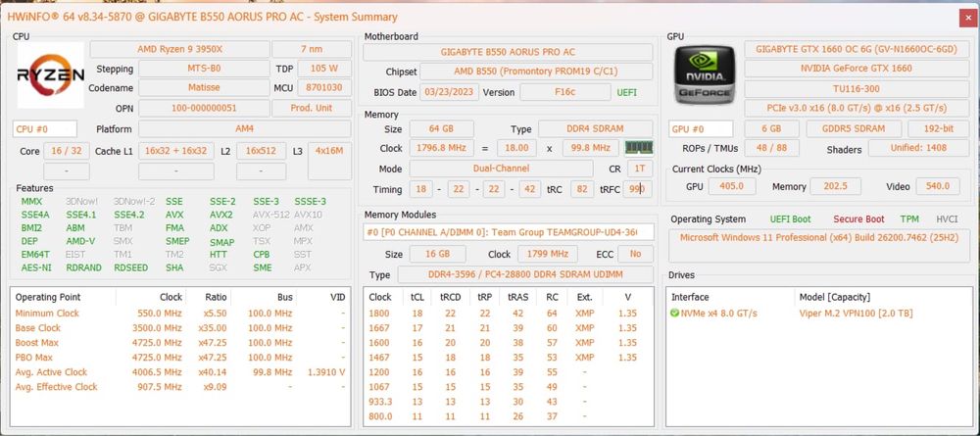This screenshot has width=980, height=436.
Task: Click the TPM indicator
Action: tap(909, 219)
